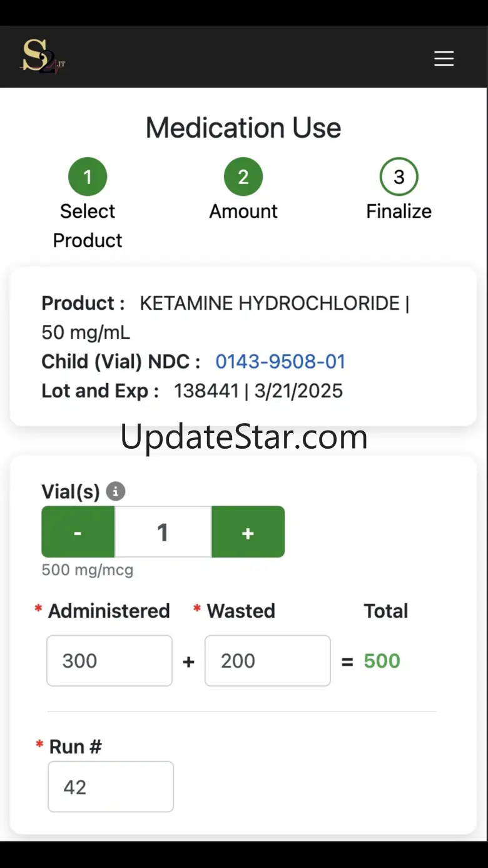The height and width of the screenshot is (868, 488).
Task: Click the S2 logo in header
Action: click(43, 57)
